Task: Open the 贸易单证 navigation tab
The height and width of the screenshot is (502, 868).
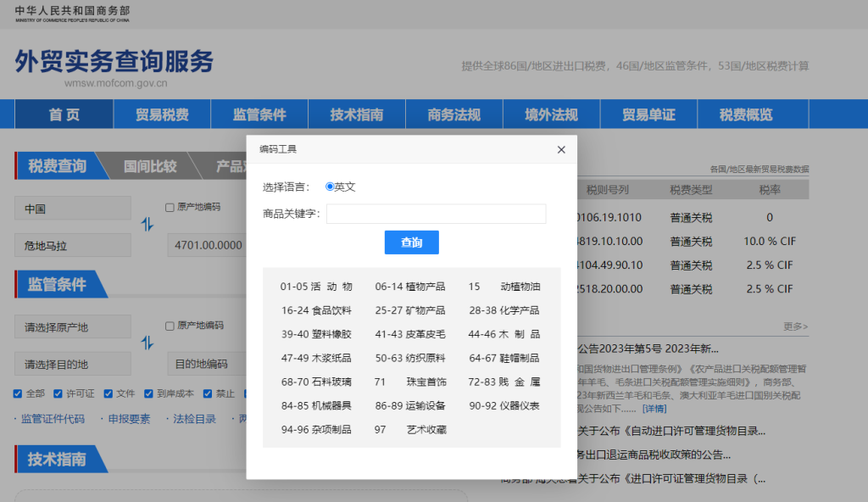Action: tap(648, 114)
